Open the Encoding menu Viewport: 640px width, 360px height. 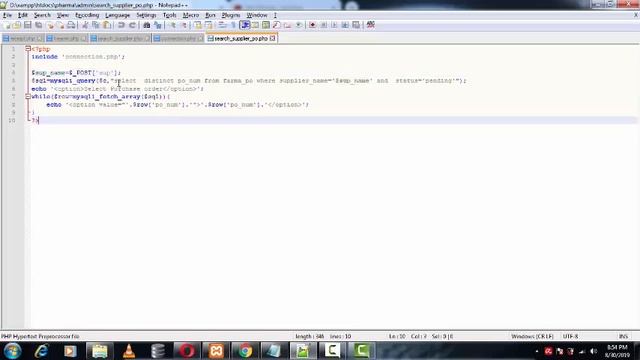coord(87,15)
